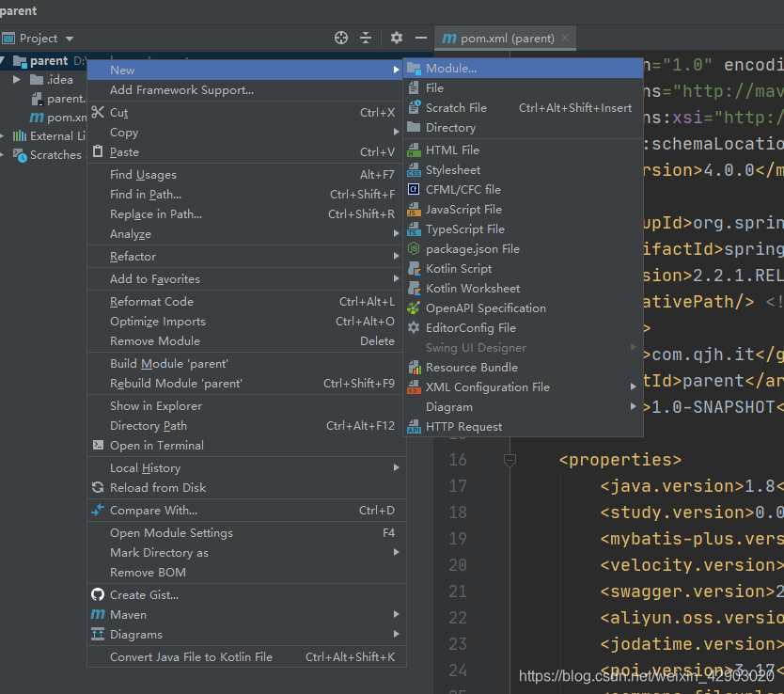Open Project panel settings gear
This screenshot has height=694, width=784.
pos(397,38)
